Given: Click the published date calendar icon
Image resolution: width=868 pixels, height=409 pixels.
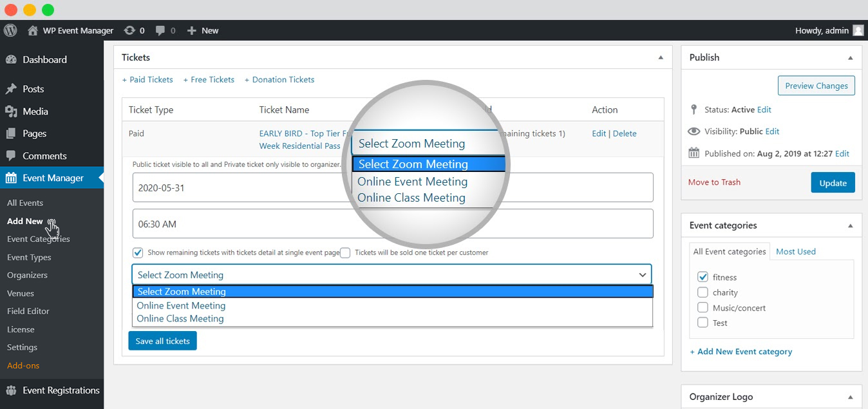Looking at the screenshot, I should 693,153.
